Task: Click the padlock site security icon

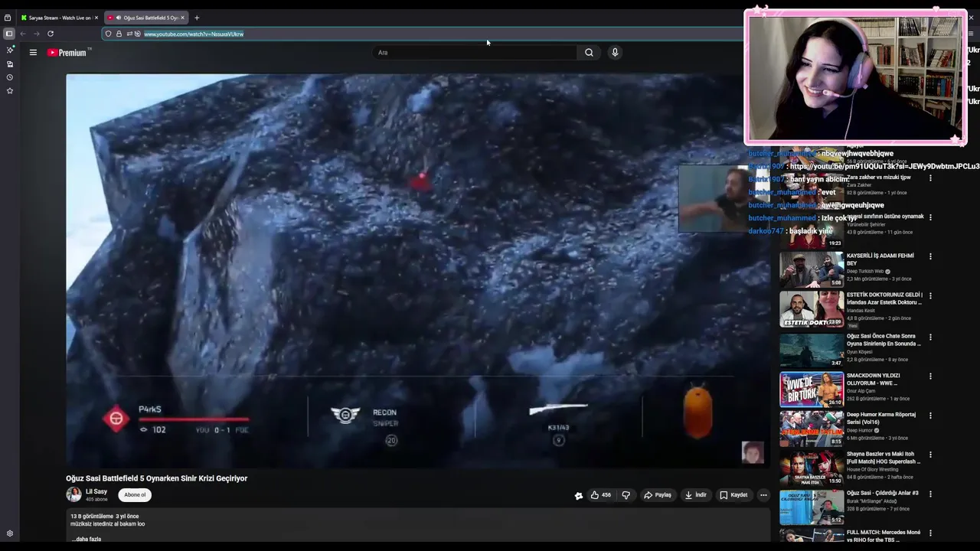Action: coord(119,34)
